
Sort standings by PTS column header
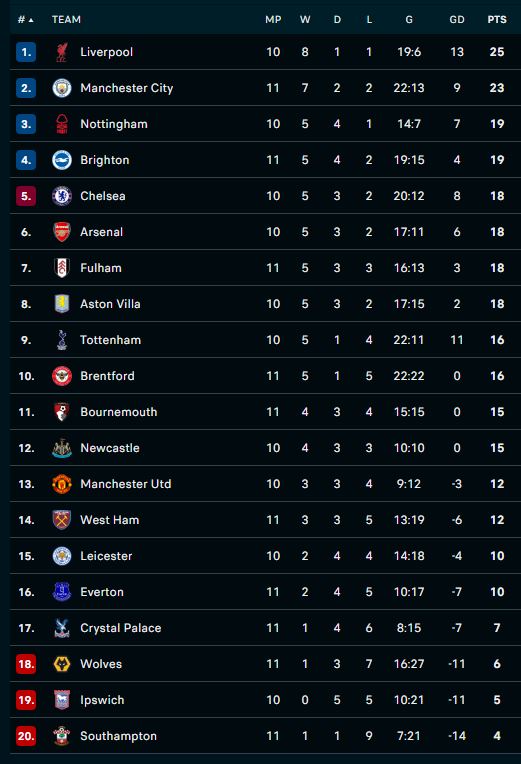click(497, 19)
